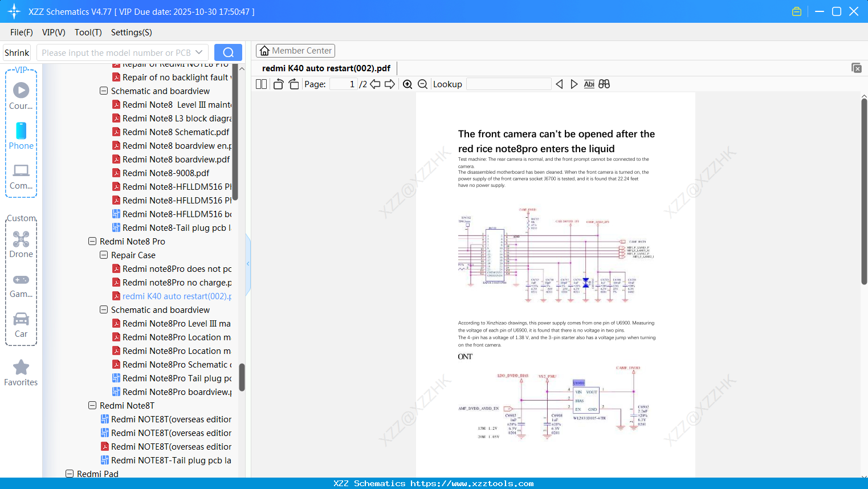
Task: Open the Tool(T) menu
Action: pos(88,32)
